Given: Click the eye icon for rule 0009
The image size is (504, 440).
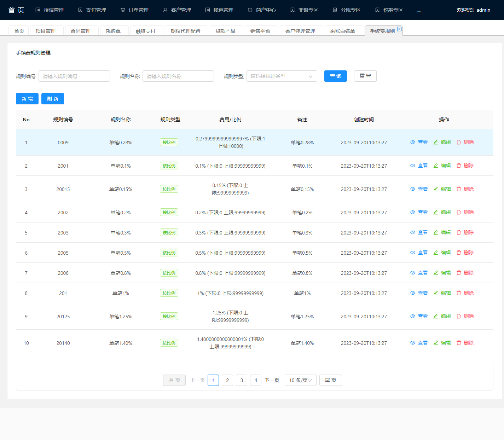Looking at the screenshot, I should click(412, 142).
